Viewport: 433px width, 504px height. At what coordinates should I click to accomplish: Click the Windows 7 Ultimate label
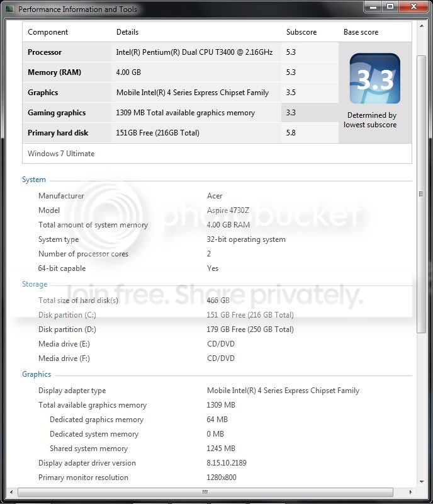61,154
